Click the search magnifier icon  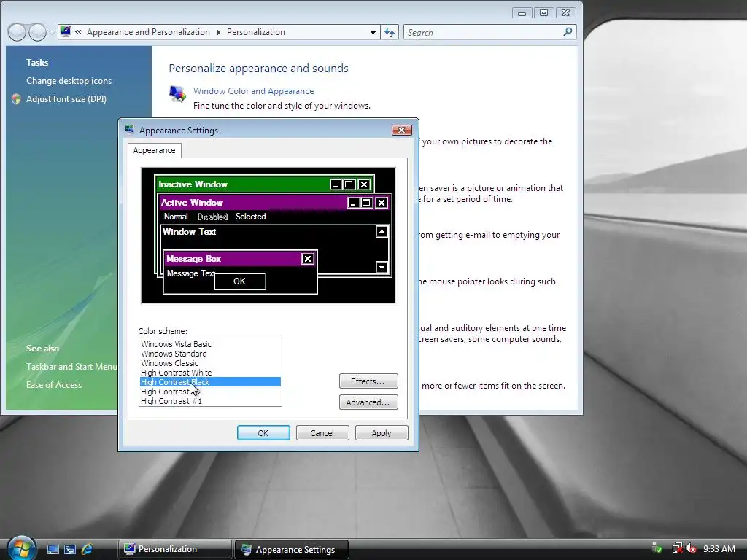coord(568,32)
